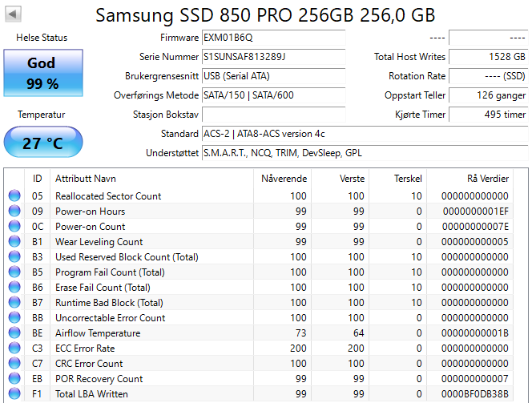
Task: Click ECC Error Rate current value 200
Action: (298, 349)
